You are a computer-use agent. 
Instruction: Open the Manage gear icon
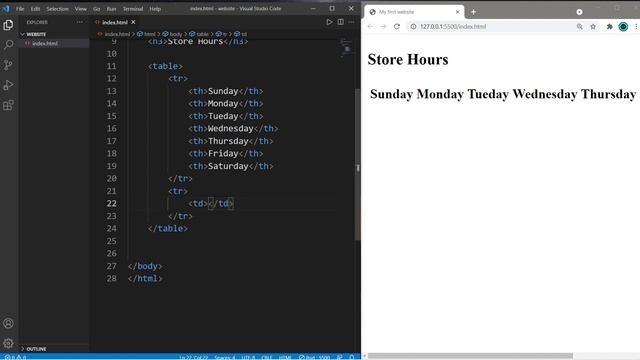coord(8,343)
